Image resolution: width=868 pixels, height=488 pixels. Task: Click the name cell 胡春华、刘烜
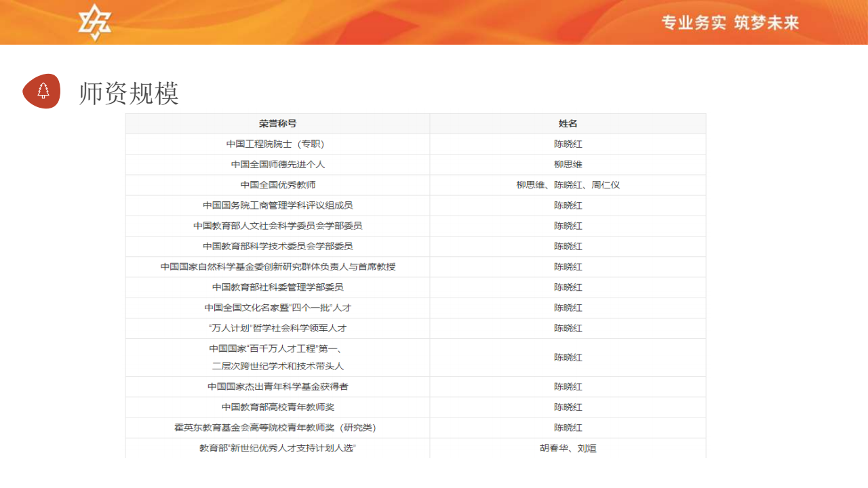[568, 448]
